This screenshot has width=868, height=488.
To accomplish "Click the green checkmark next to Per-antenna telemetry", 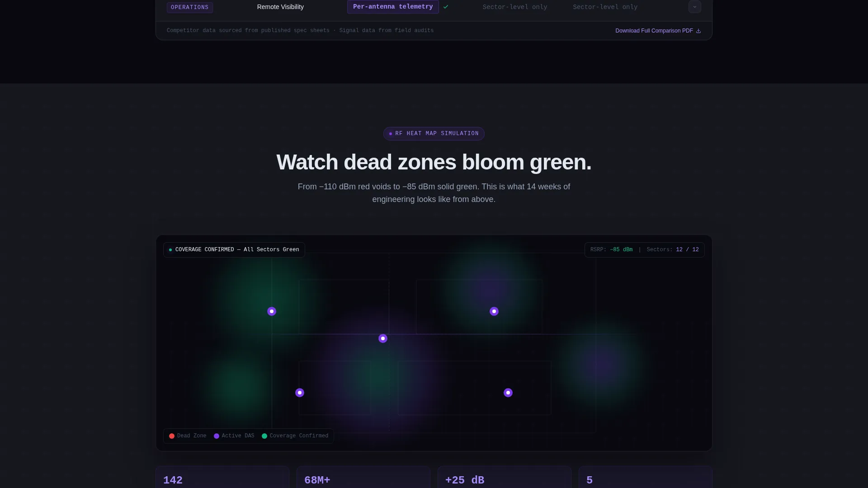I will 446,7.
